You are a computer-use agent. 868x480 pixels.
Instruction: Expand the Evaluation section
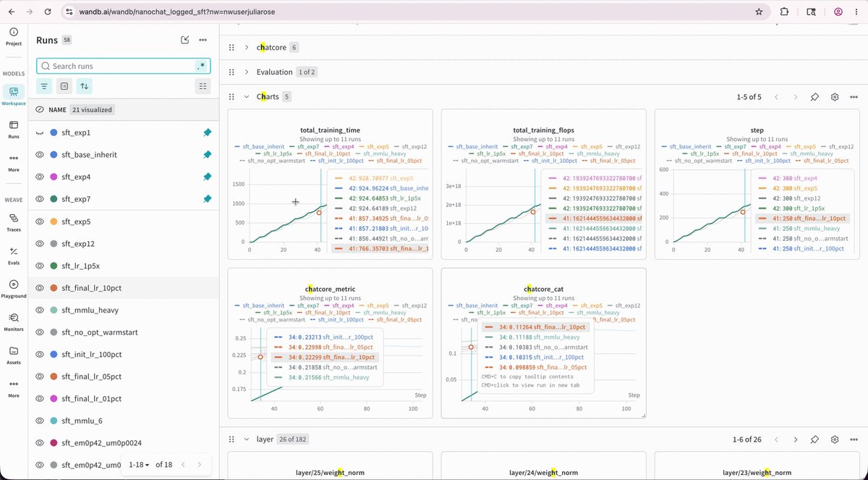(247, 72)
